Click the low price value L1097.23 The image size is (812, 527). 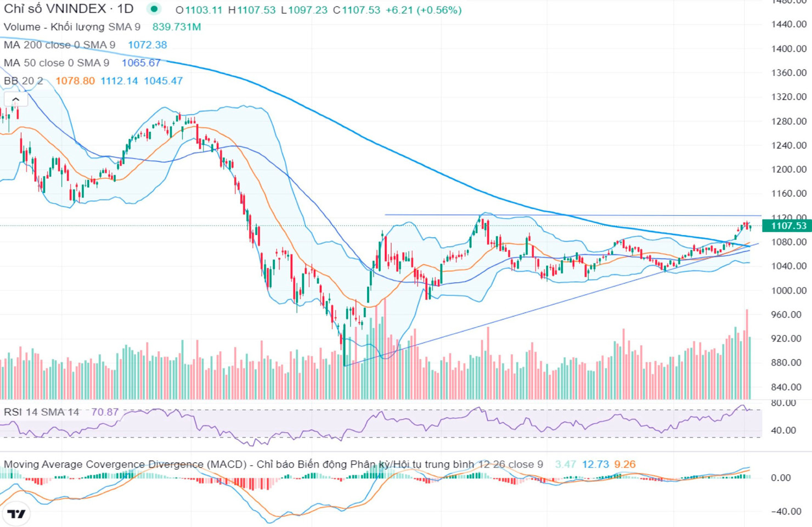pyautogui.click(x=304, y=10)
